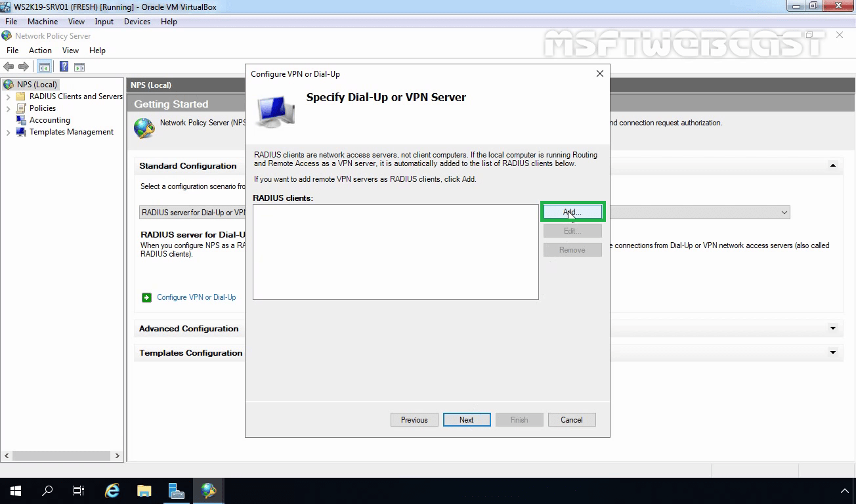Select Policies label in tree
Viewport: 856px width, 504px height.
tap(43, 108)
